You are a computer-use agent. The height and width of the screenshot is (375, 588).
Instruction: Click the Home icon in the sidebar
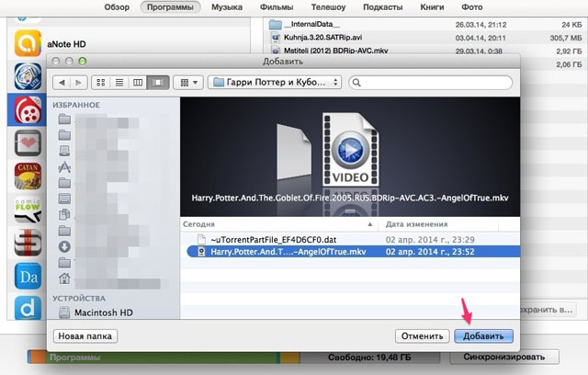coord(64,278)
